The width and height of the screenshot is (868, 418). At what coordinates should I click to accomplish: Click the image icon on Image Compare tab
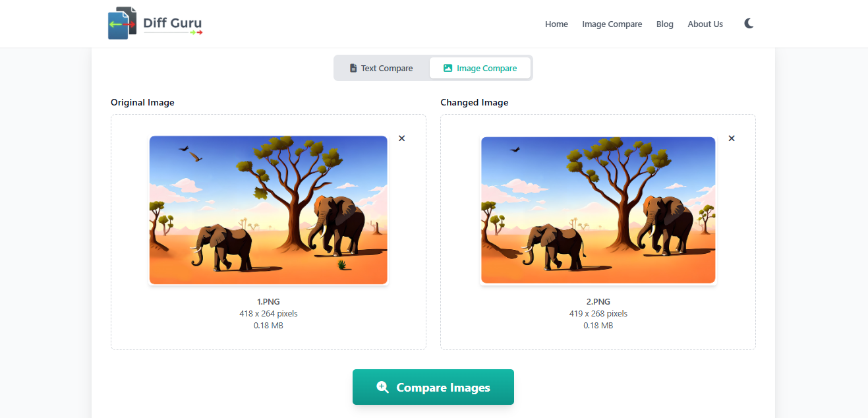point(448,67)
